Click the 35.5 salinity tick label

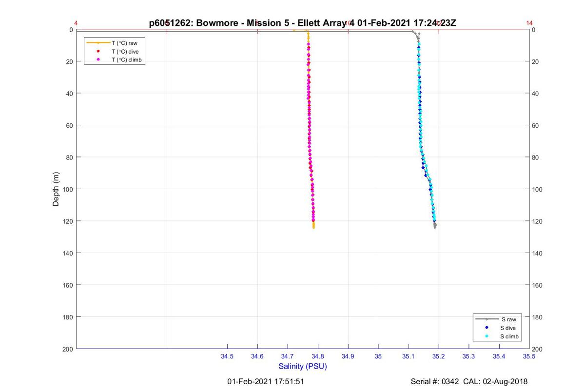click(x=529, y=356)
